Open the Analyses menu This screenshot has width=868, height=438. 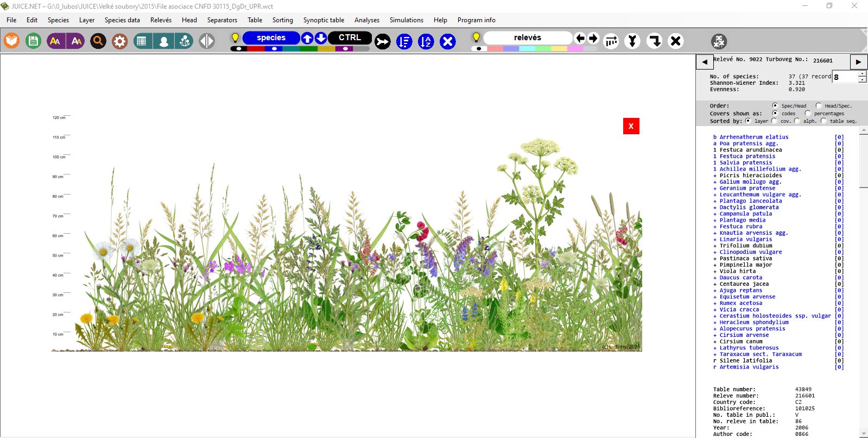367,20
